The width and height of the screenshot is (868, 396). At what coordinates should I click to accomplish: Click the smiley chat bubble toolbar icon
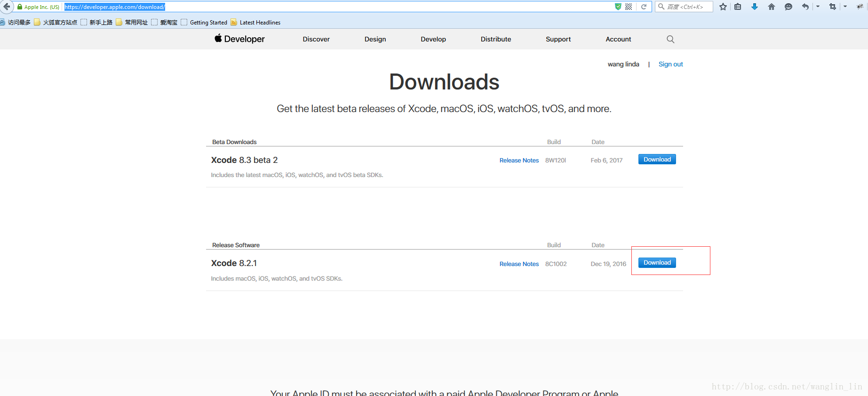tap(788, 7)
